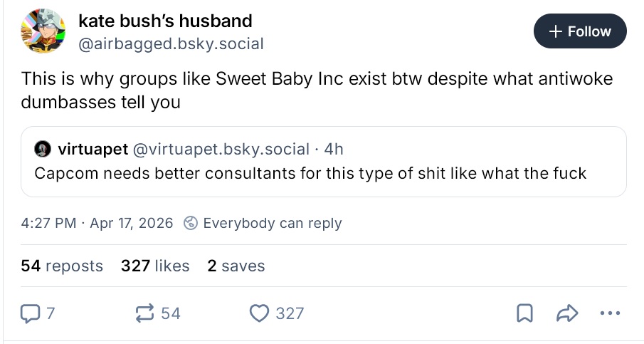Click the display name kate bush's husband
This screenshot has width=644, height=344.
164,21
